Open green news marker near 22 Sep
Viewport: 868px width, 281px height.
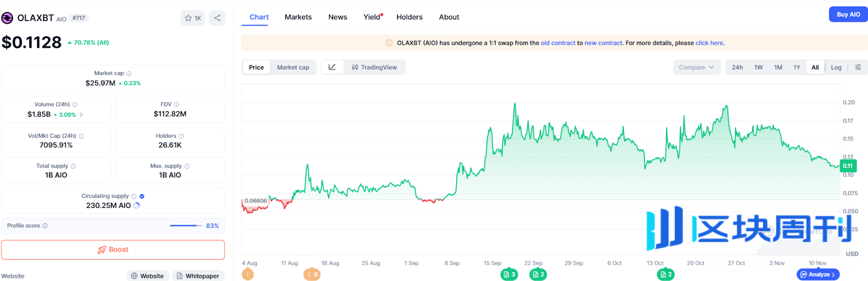538,274
